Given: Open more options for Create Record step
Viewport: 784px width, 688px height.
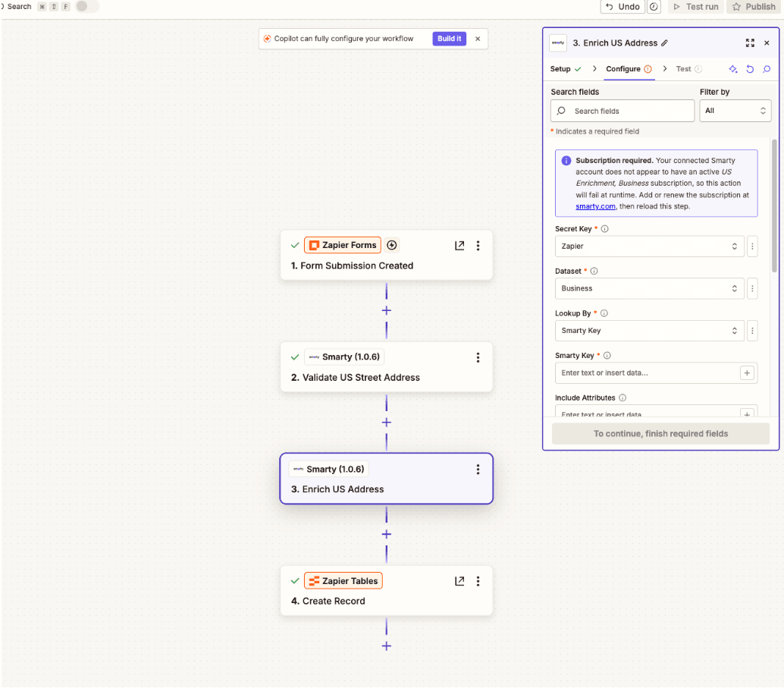Looking at the screenshot, I should 478,581.
